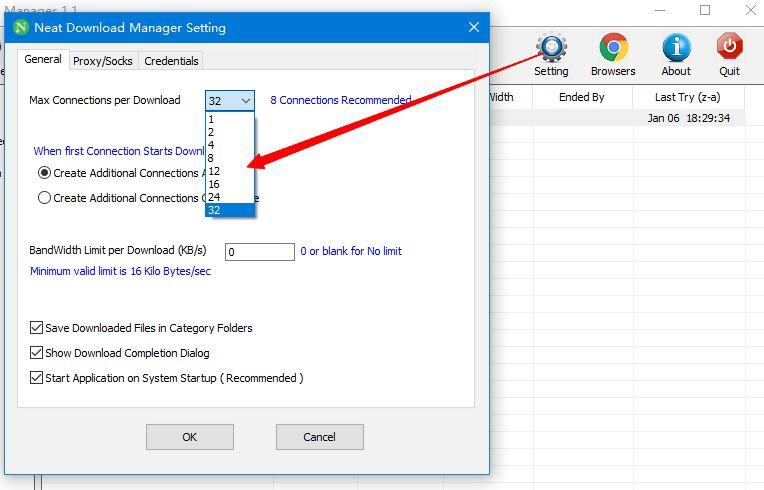Collapse the Max Connections dropdown arrow

(x=246, y=101)
